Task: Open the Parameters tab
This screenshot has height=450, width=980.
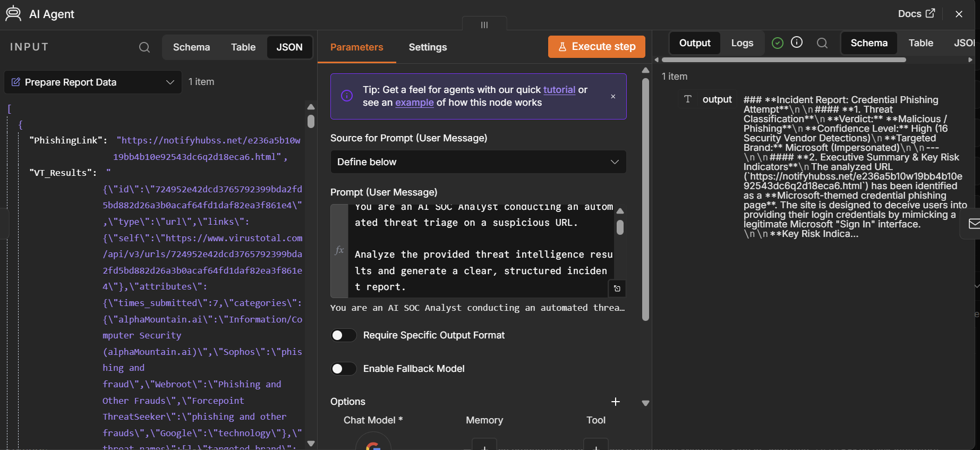Action: point(356,47)
